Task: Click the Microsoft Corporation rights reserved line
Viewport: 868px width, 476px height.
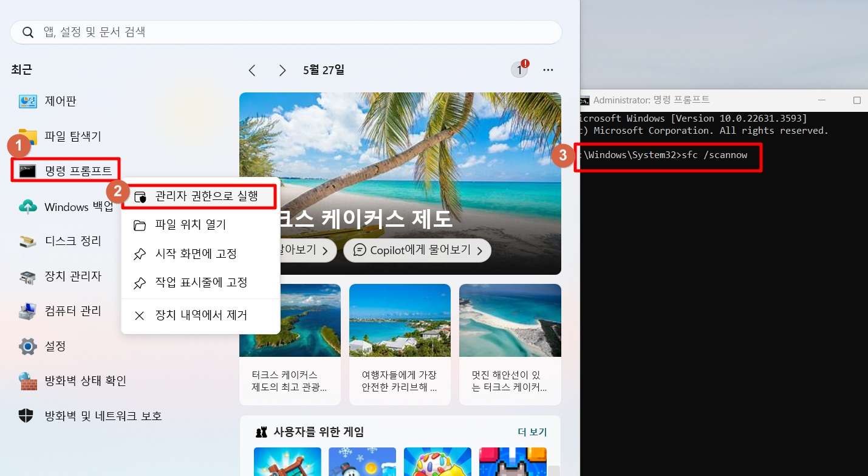Action: [x=705, y=131]
